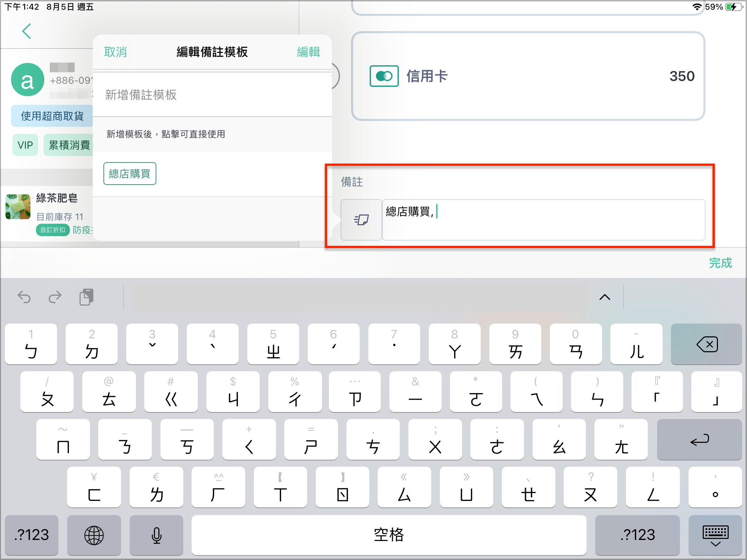Tap the ㄞ key

click(x=515, y=344)
